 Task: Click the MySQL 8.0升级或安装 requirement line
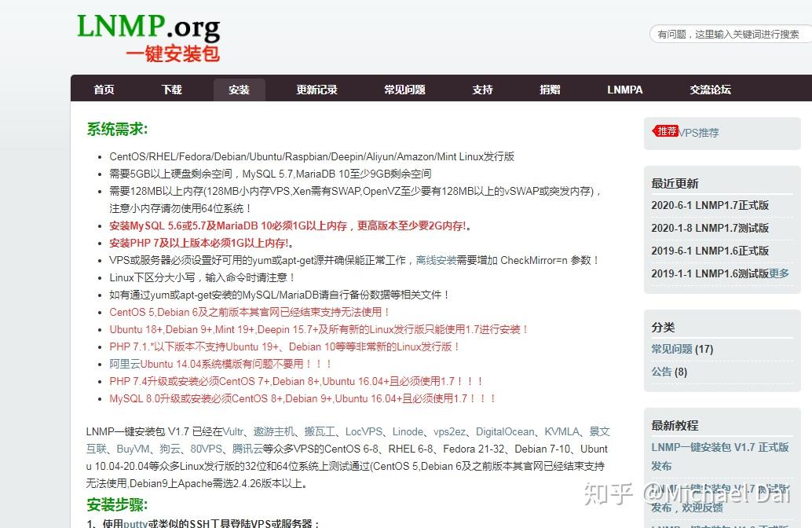(302, 398)
